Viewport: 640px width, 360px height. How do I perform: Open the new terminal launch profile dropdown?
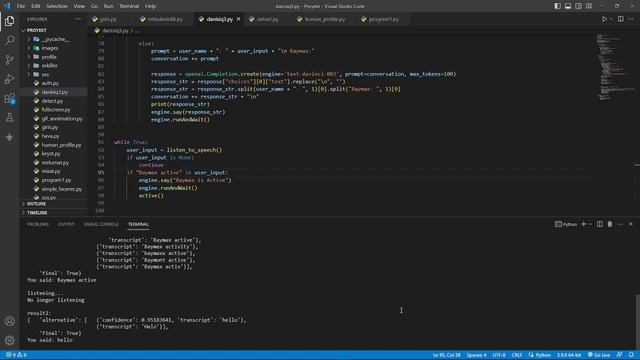tap(590, 224)
